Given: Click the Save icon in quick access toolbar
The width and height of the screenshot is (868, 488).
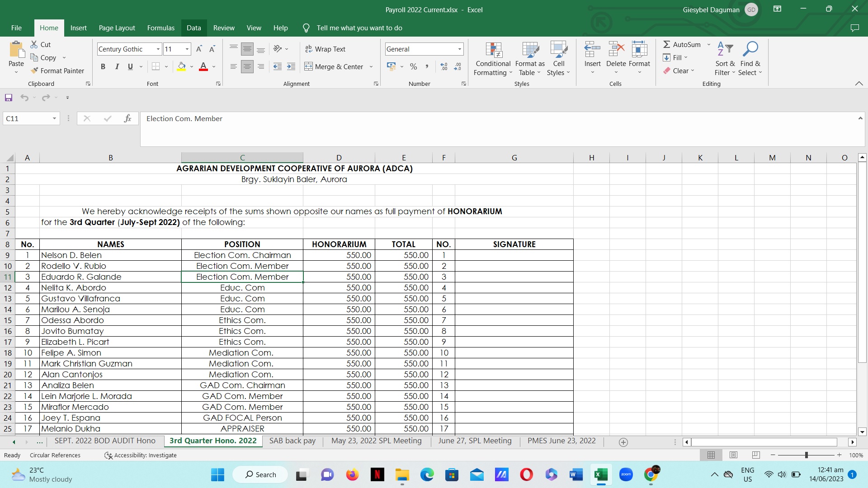Looking at the screenshot, I should 8,98.
